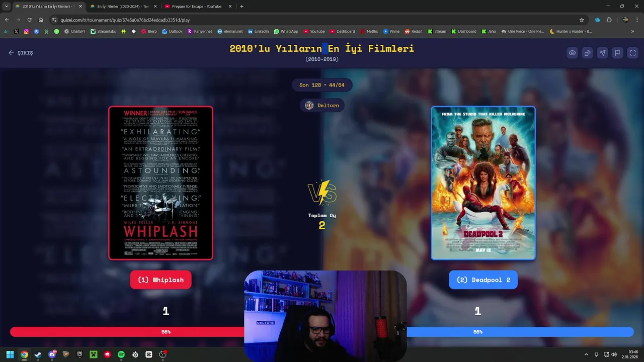
Task: Open Minecraft from the taskbar
Action: [93, 354]
